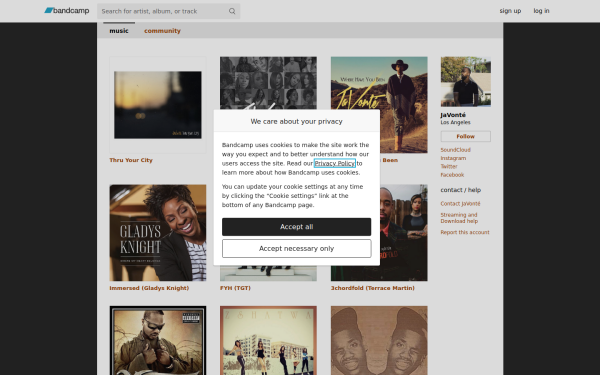Open the sepia mirrored faces album cover
Image resolution: width=600 pixels, height=375 pixels.
pos(379,340)
